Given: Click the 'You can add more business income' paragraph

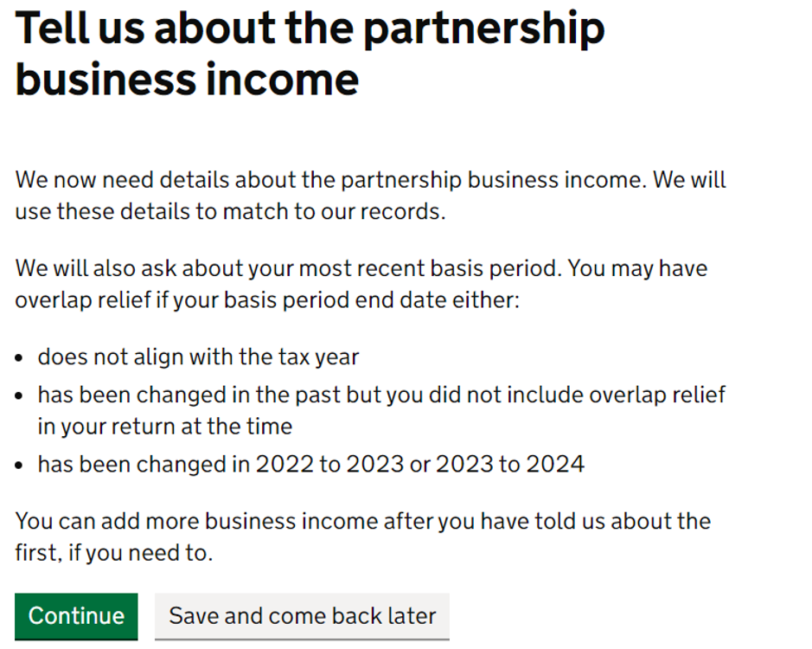Looking at the screenshot, I should 362,521.
